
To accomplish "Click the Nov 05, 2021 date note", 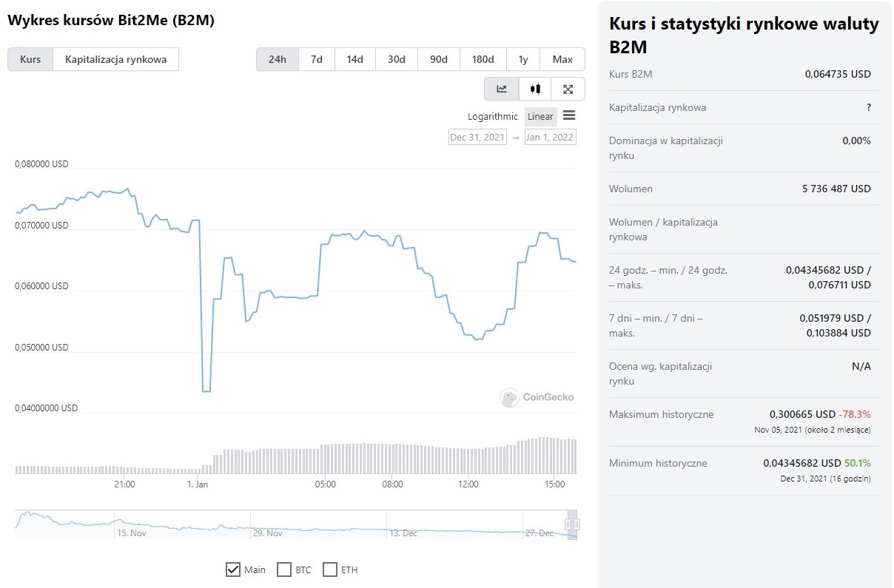I will coord(813,430).
